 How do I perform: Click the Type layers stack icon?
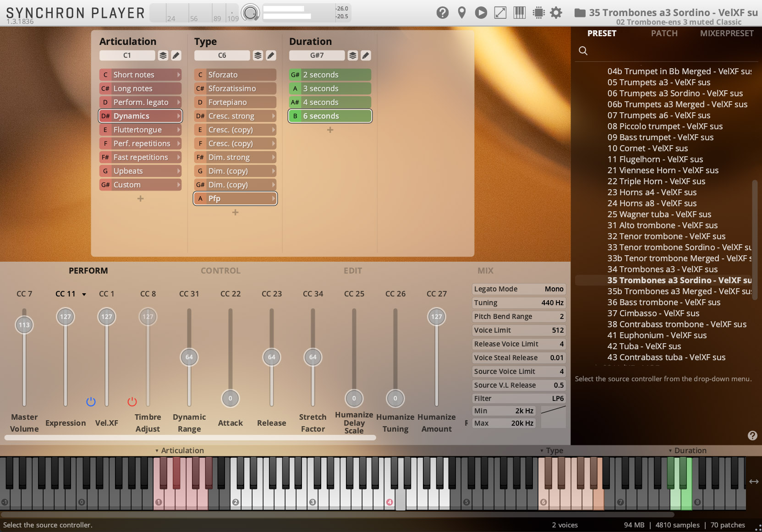tap(258, 55)
